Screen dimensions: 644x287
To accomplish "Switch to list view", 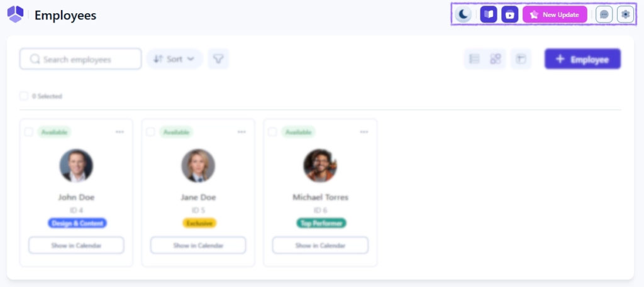I will coord(475,59).
